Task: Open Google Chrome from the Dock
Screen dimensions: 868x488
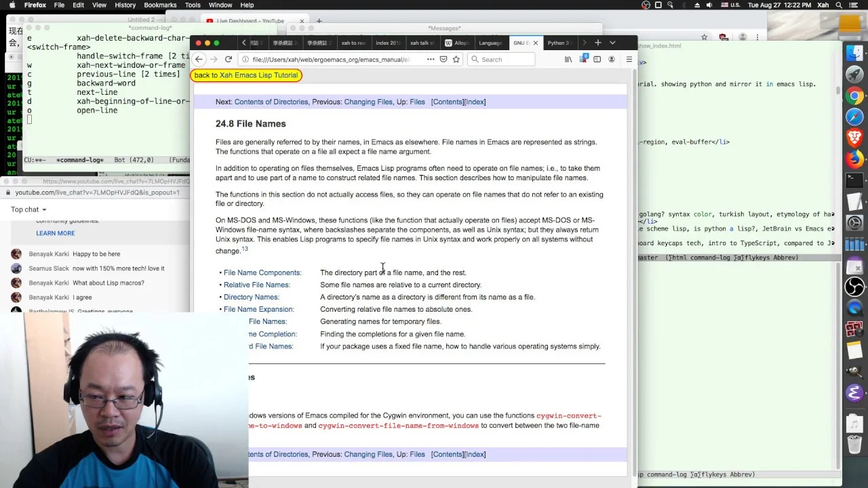Action: click(x=854, y=96)
